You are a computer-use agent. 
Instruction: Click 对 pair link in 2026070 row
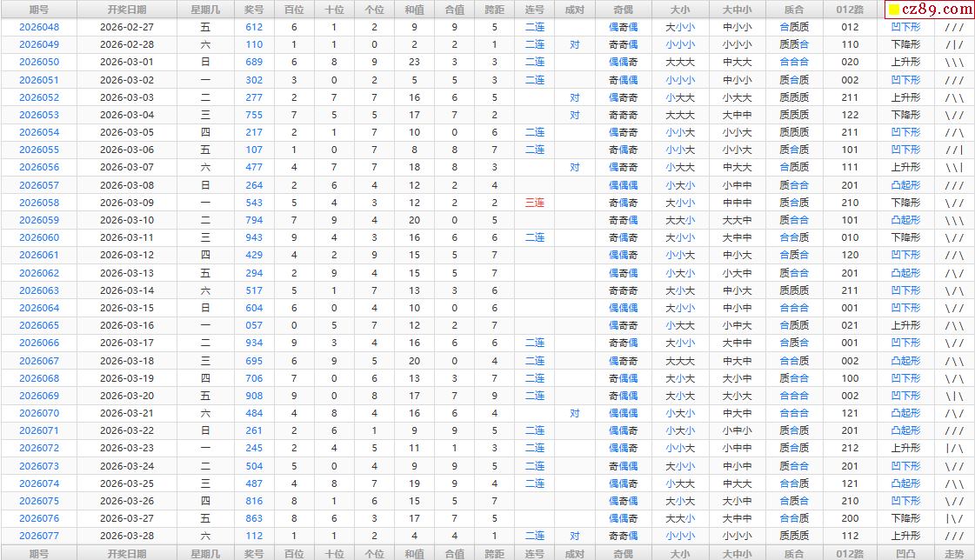pyautogui.click(x=575, y=413)
